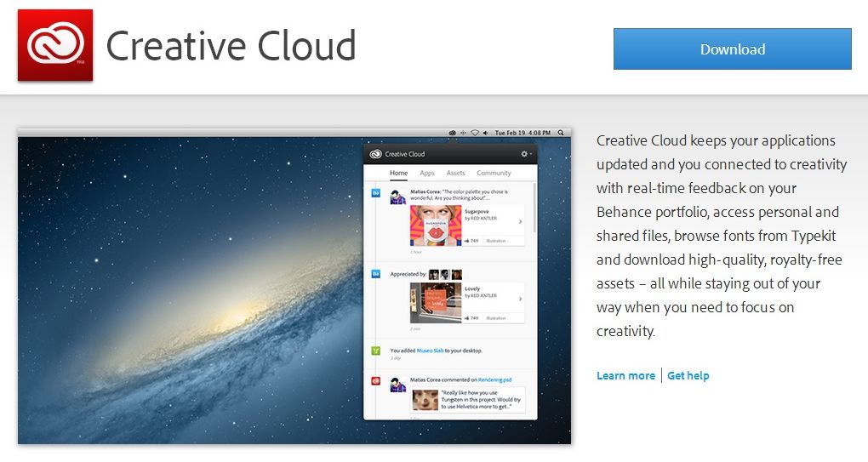Click the Creative Cloud page heading
This screenshot has width=868, height=462.
(231, 45)
